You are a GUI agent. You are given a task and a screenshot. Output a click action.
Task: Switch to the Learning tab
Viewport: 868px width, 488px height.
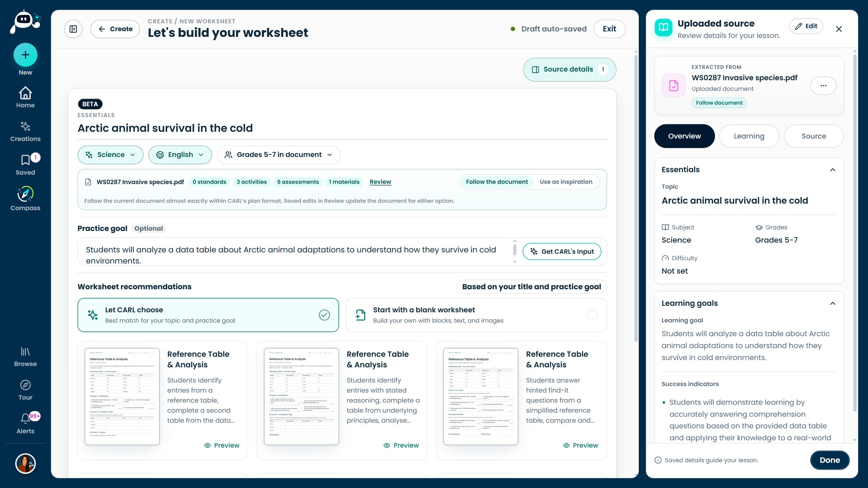click(749, 136)
